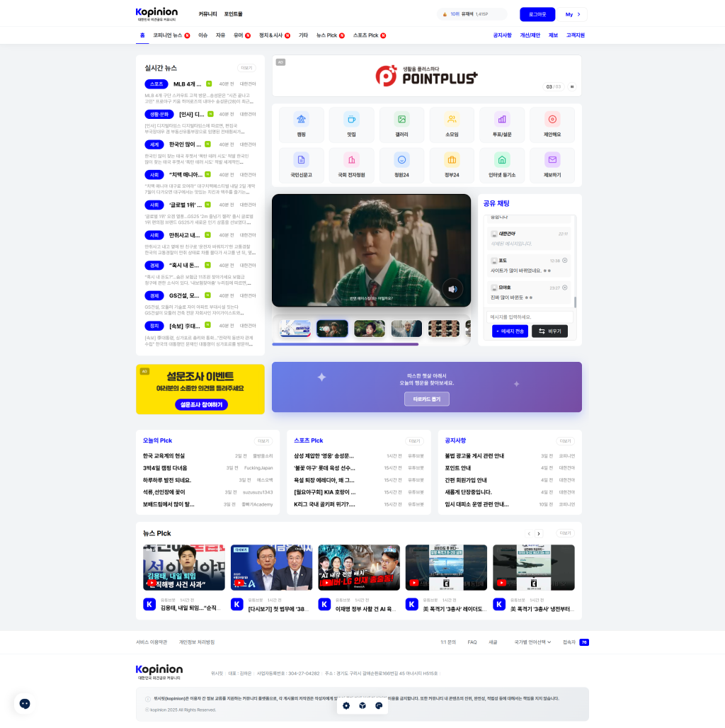Open the 1:1 문의 footer link

448,642
